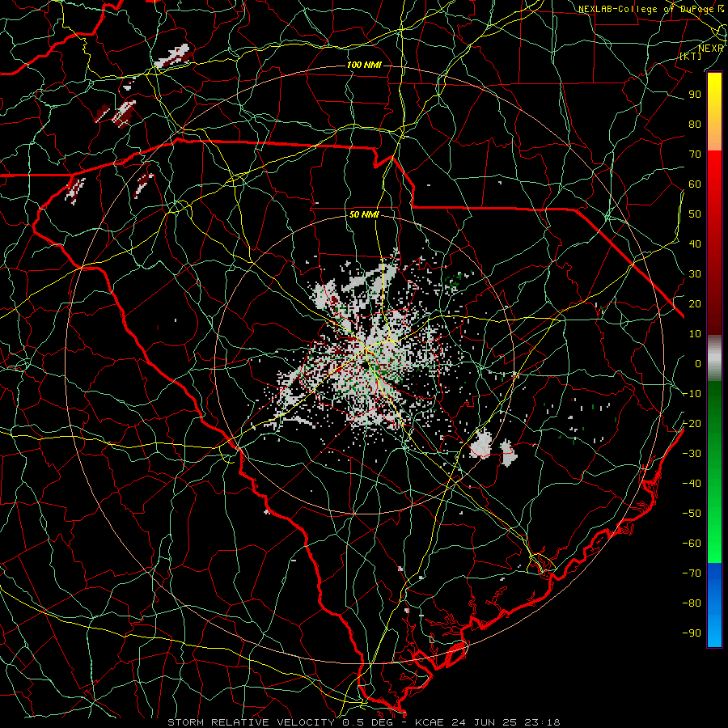Click the "70" value on velocity scale

[695, 154]
